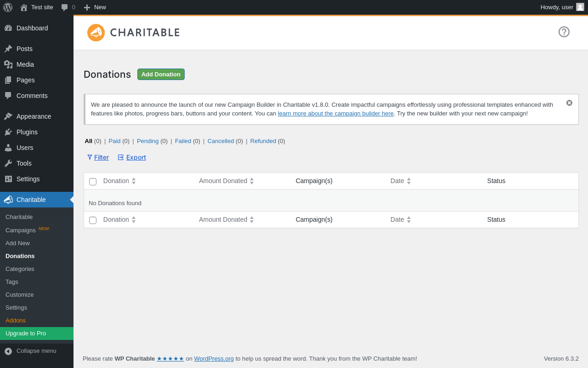Viewport: 588px width, 368px height.
Task: Click the Settings sliders icon in sidebar
Action: tap(8, 179)
